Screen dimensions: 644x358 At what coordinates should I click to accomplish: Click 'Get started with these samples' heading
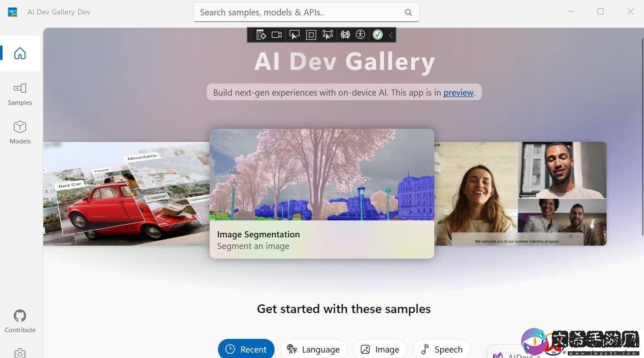coord(344,309)
